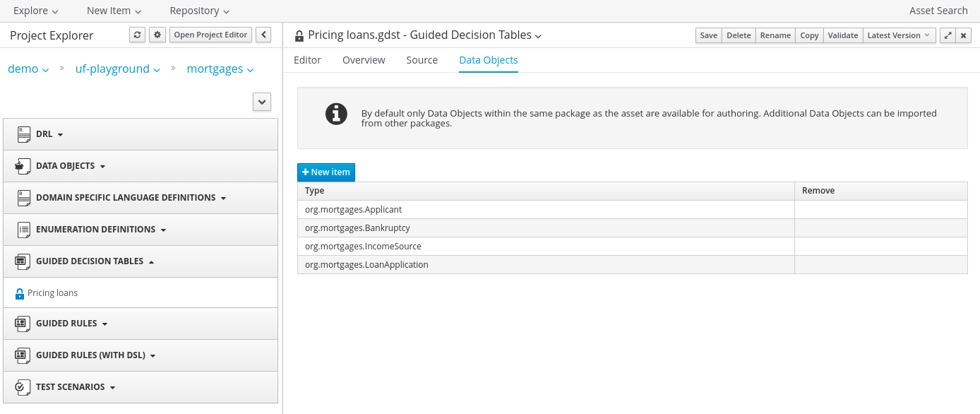Click the New item button

pos(326,172)
